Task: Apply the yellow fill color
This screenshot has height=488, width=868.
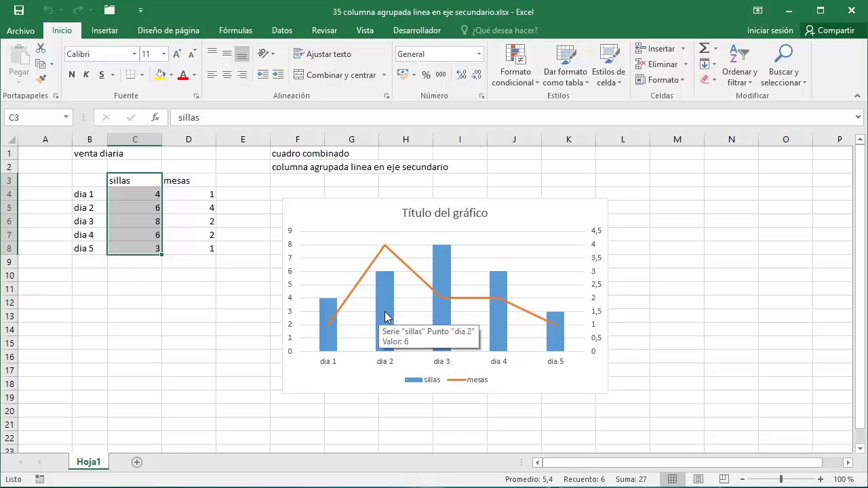Action: pos(161,75)
